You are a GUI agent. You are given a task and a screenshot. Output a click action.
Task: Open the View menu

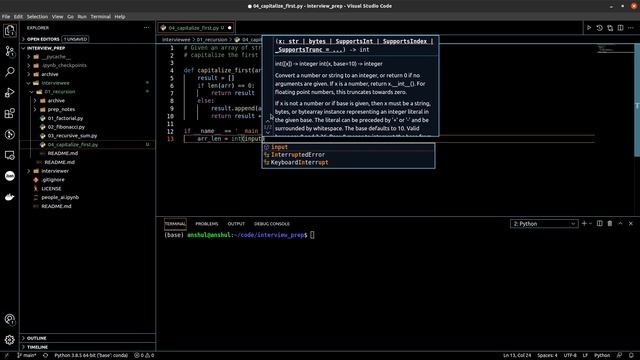[58, 17]
